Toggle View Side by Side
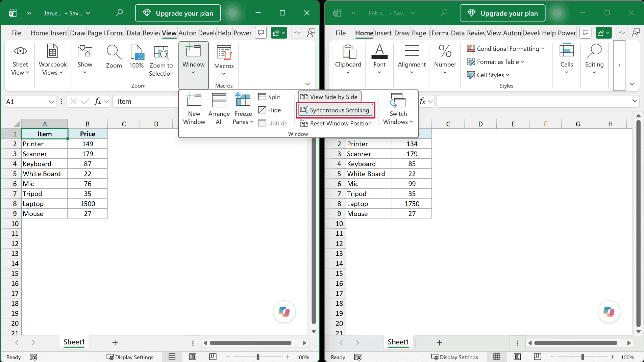 [329, 97]
